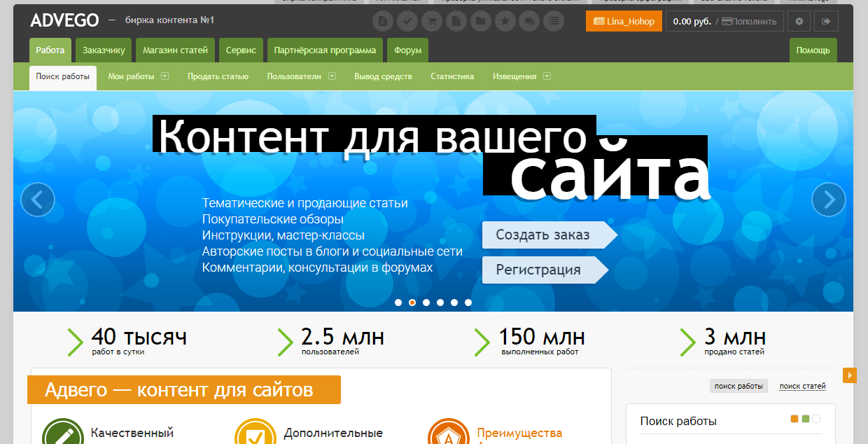
Task: Click the logout icon in the top-right corner
Action: 827,21
